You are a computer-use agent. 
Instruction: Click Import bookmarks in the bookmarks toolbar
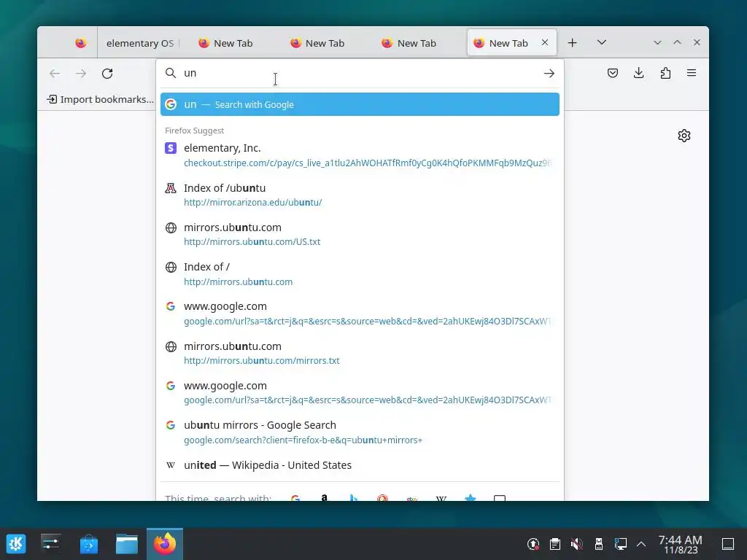(101, 99)
